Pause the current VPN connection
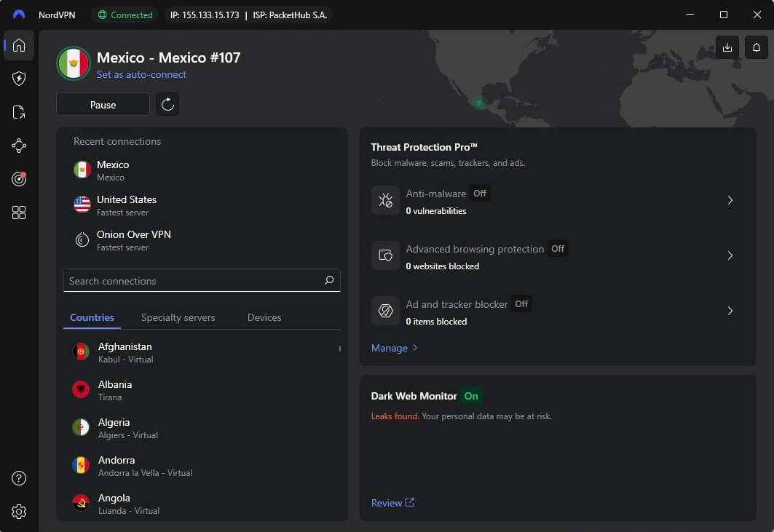Viewport: 774px width, 532px height. pos(102,104)
